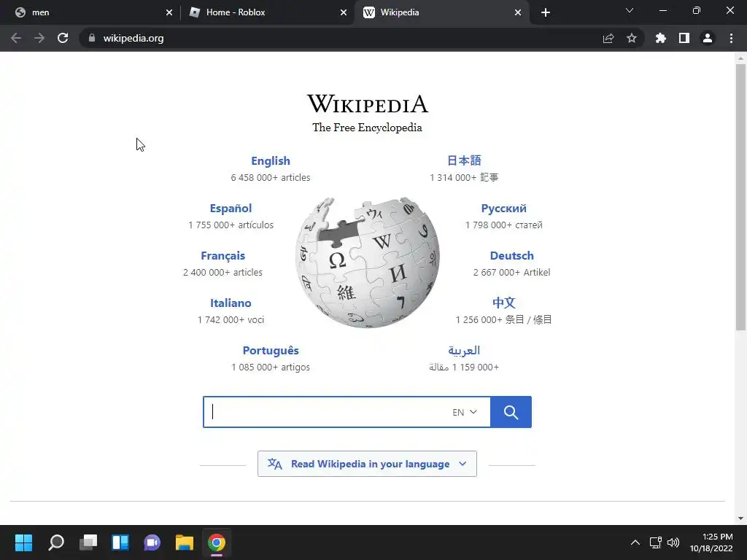Screen dimensions: 747x560
Task: Open the Extensions puzzle icon
Action: [661, 38]
